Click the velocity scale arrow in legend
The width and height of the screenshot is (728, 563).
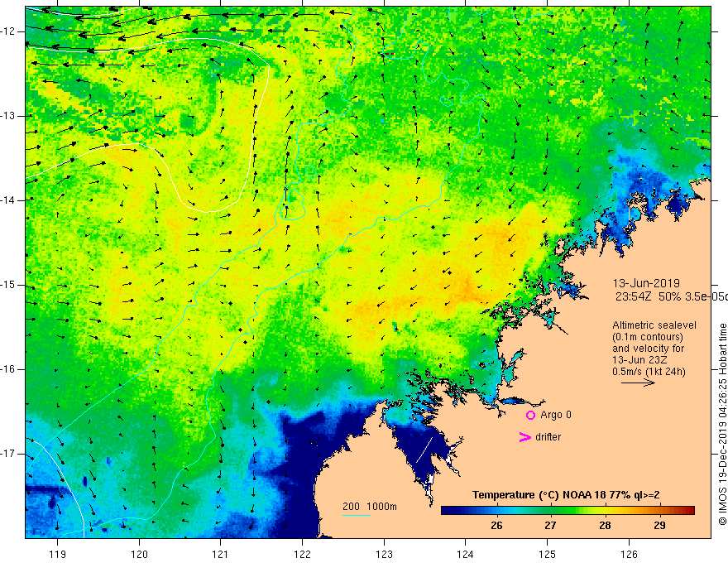[638, 383]
